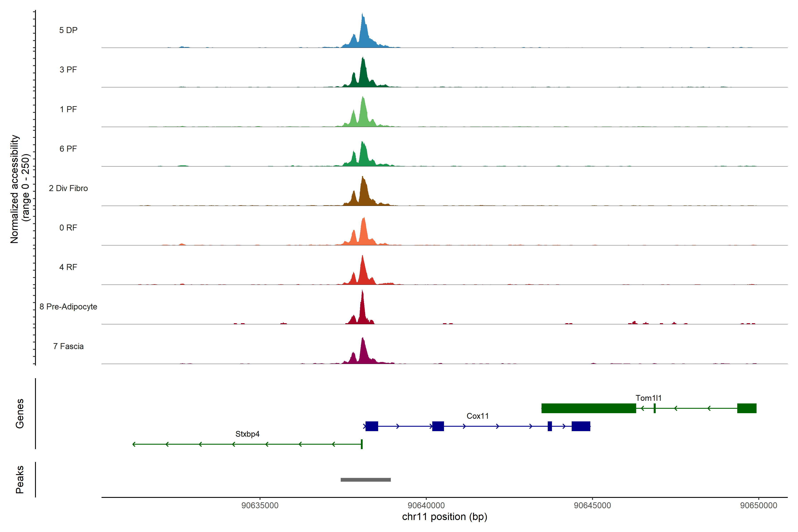Click the Tom1l1 gene label
The width and height of the screenshot is (798, 532).
pyautogui.click(x=648, y=398)
